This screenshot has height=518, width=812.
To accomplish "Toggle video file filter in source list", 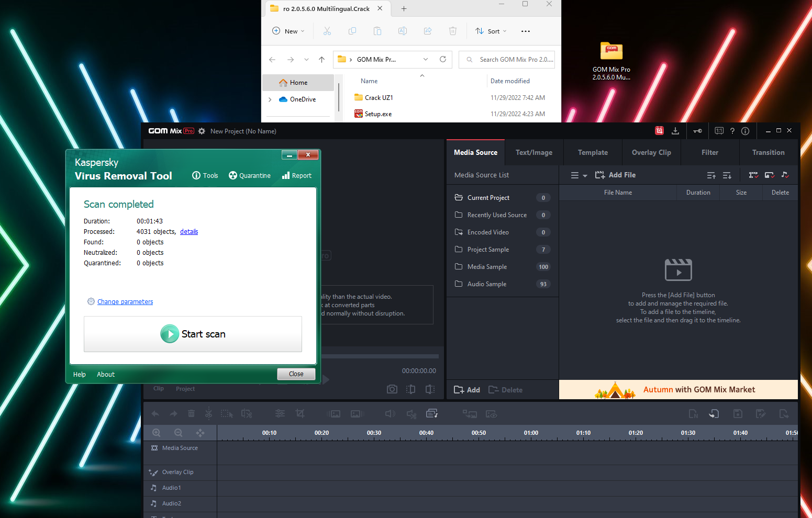I will point(753,175).
